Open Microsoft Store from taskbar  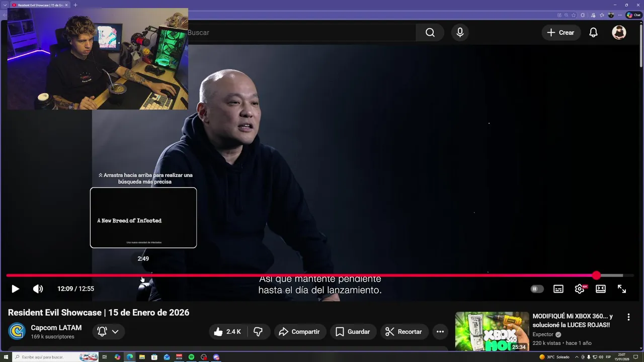[x=154, y=357]
